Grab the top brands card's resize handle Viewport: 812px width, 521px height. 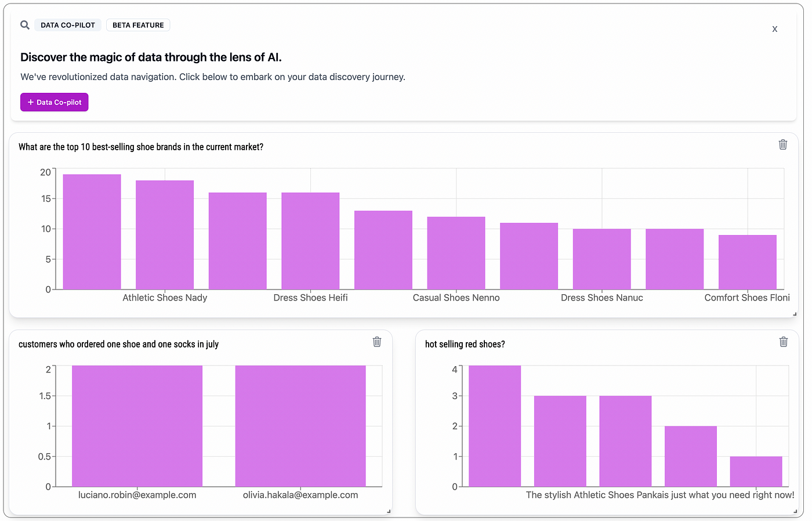tap(795, 314)
